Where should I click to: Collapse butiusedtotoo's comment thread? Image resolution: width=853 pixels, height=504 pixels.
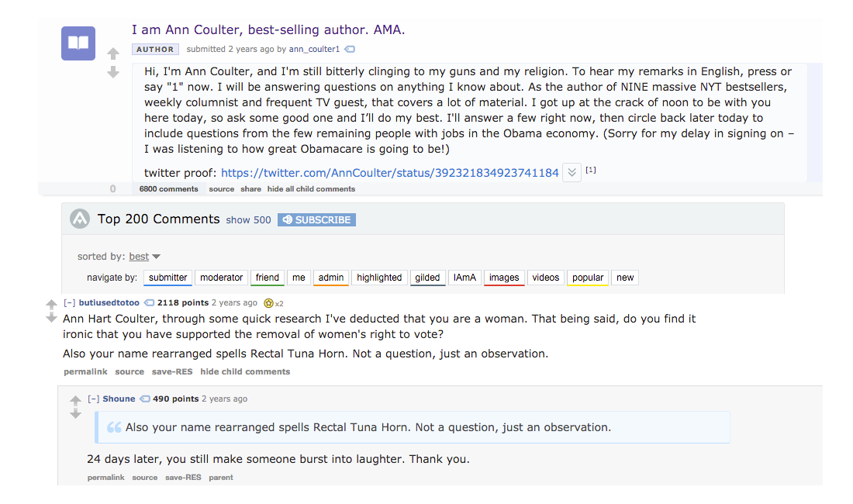70,302
